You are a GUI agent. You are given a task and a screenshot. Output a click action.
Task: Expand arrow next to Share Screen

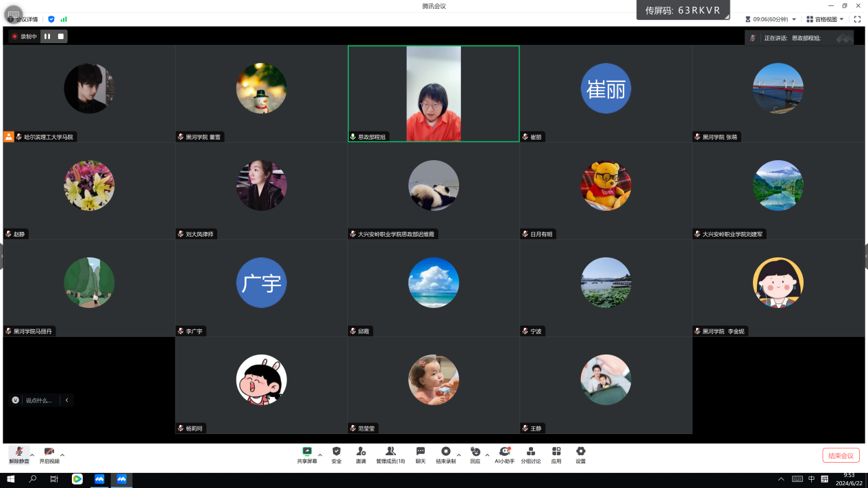coord(320,454)
